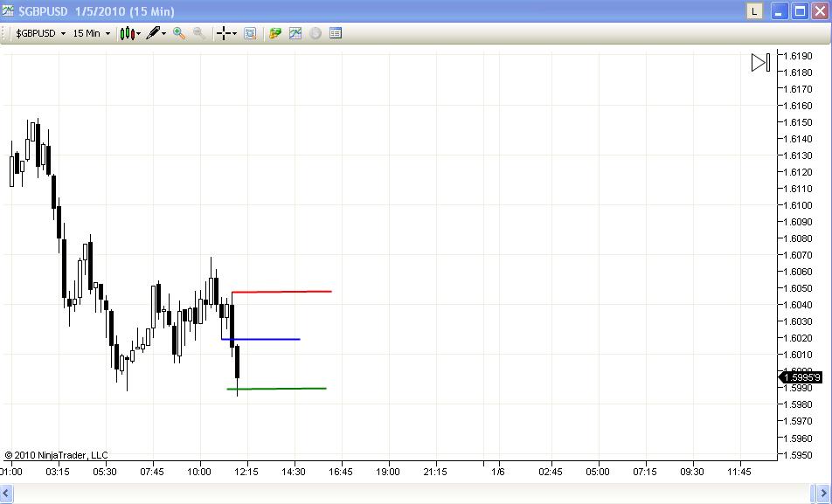Select the pen drawing tool icon

(x=153, y=33)
